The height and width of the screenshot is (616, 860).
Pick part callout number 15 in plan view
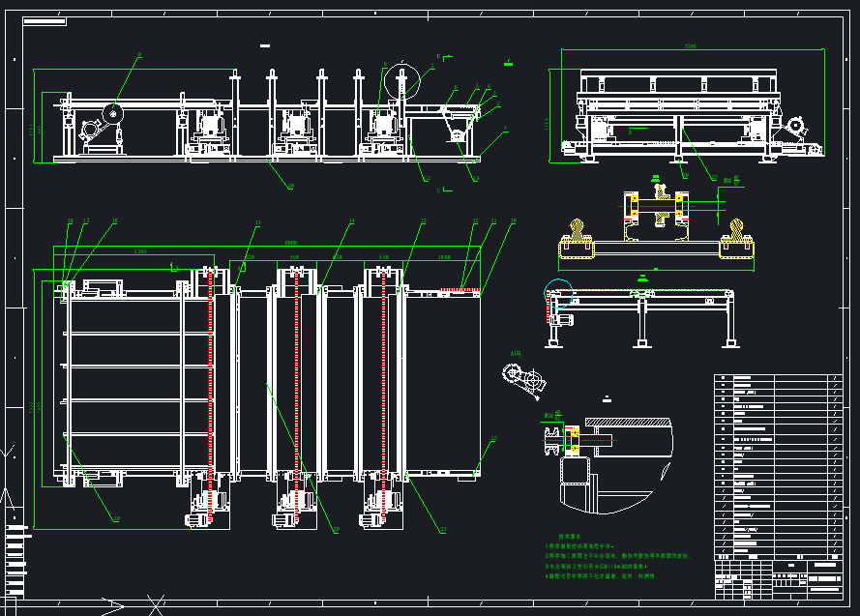(x=257, y=223)
